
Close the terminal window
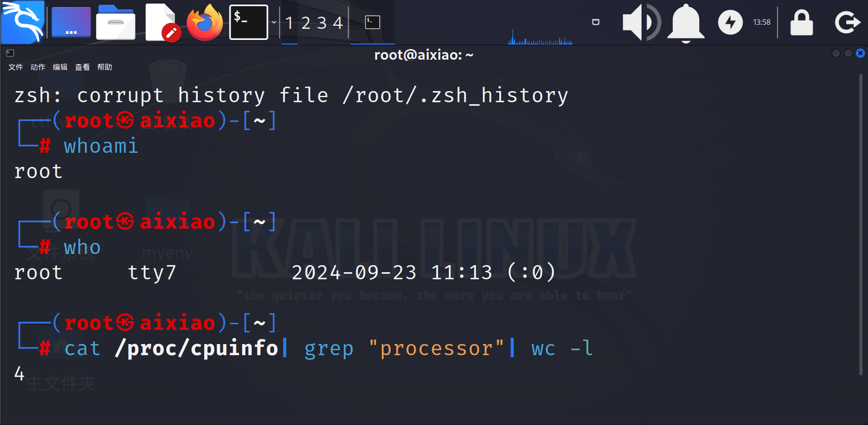(x=860, y=53)
